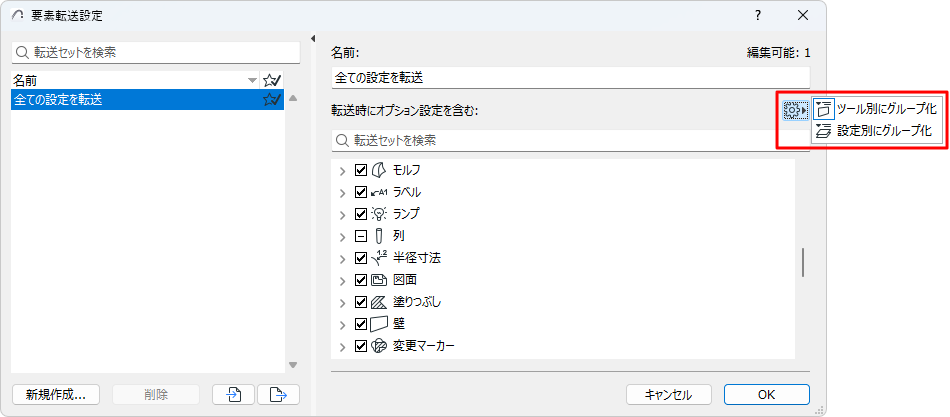
Task: Click the options tree vertical scrollbar thumb
Action: click(x=803, y=262)
